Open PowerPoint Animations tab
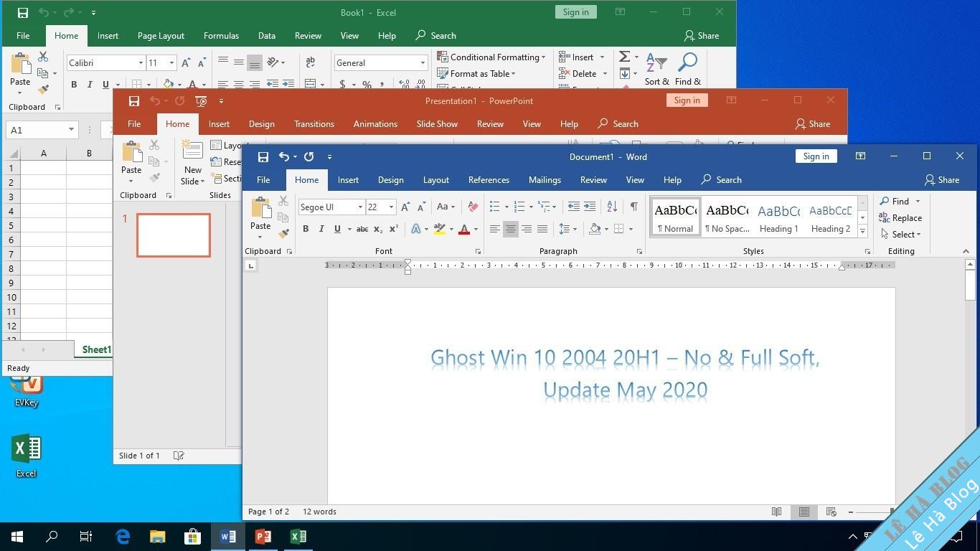The height and width of the screenshot is (551, 980). [375, 124]
